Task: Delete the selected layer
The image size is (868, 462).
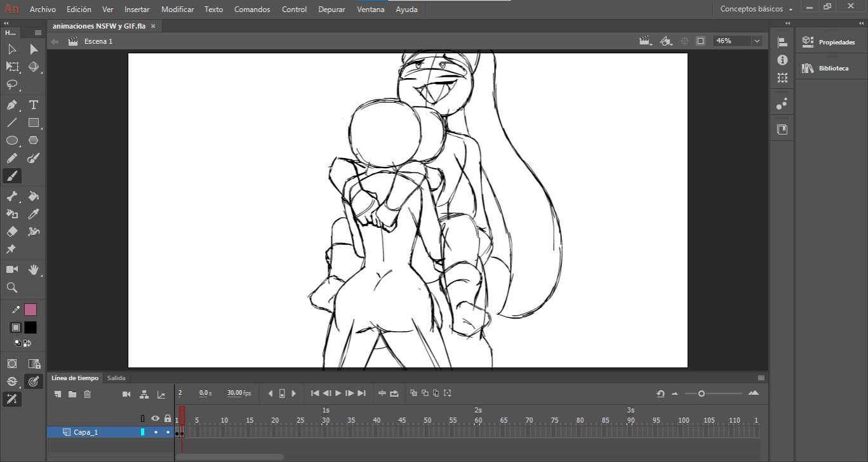Action: [x=88, y=394]
